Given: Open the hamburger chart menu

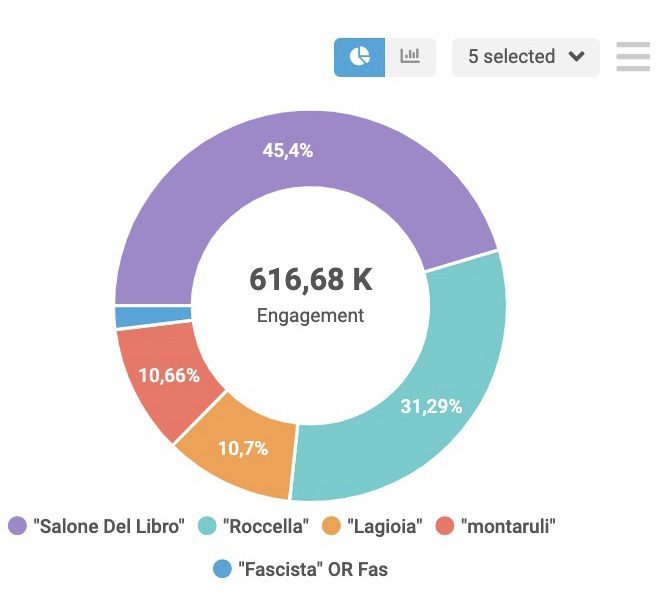Looking at the screenshot, I should 633,57.
